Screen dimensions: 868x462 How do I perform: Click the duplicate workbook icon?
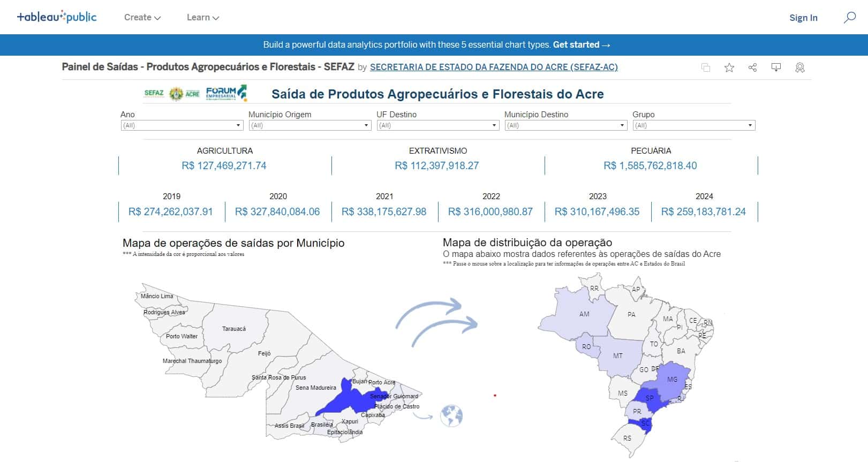tap(706, 67)
